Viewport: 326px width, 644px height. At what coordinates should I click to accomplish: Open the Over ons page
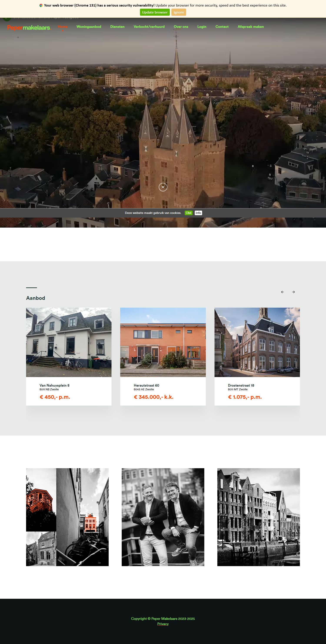(x=181, y=27)
